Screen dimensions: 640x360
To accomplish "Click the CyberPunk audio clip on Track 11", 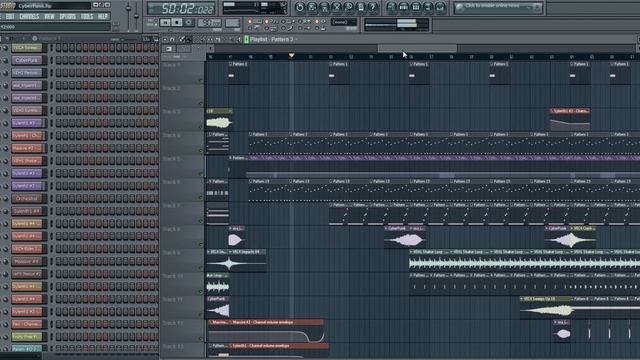I will (x=218, y=307).
